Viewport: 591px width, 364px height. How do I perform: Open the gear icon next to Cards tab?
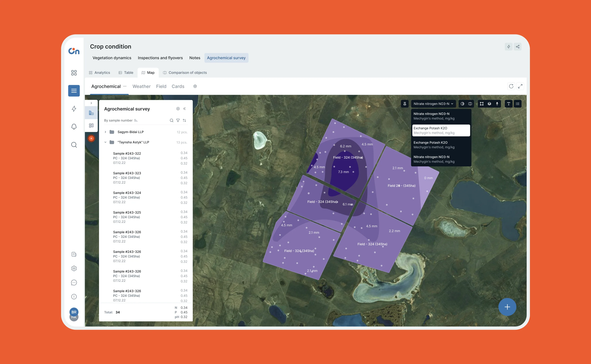[x=195, y=86]
